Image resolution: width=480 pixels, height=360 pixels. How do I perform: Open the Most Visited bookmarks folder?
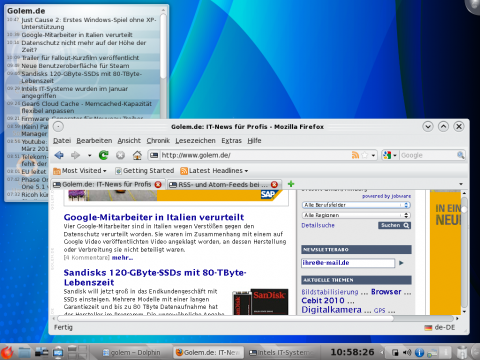[x=80, y=171]
